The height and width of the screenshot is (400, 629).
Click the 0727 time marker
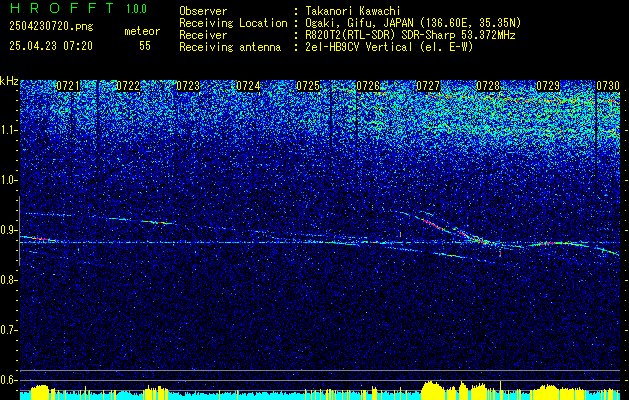pos(428,86)
